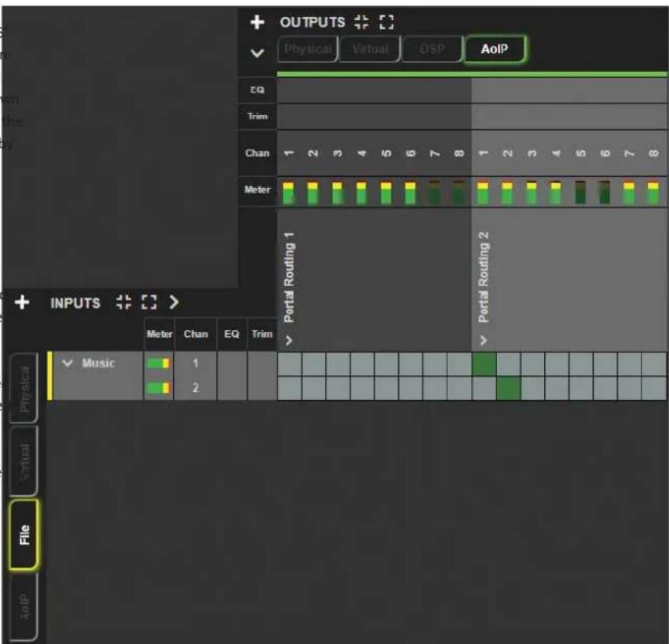Select the File inputs tab
The height and width of the screenshot is (644, 669).
[x=25, y=534]
